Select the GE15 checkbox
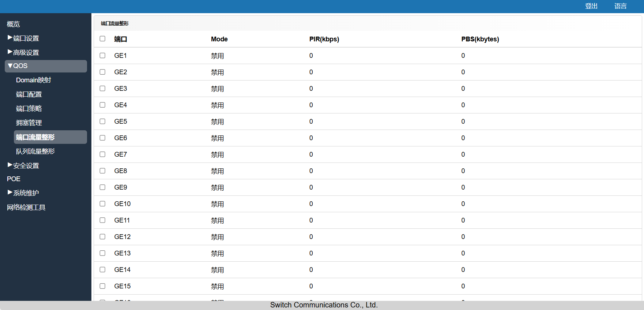The width and height of the screenshot is (644, 310). tap(102, 286)
